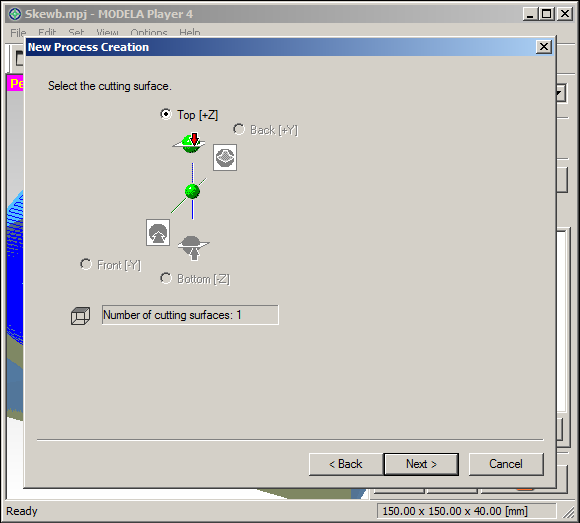Click the bottom surface gray arrow icon
The height and width of the screenshot is (523, 580).
pos(193,247)
